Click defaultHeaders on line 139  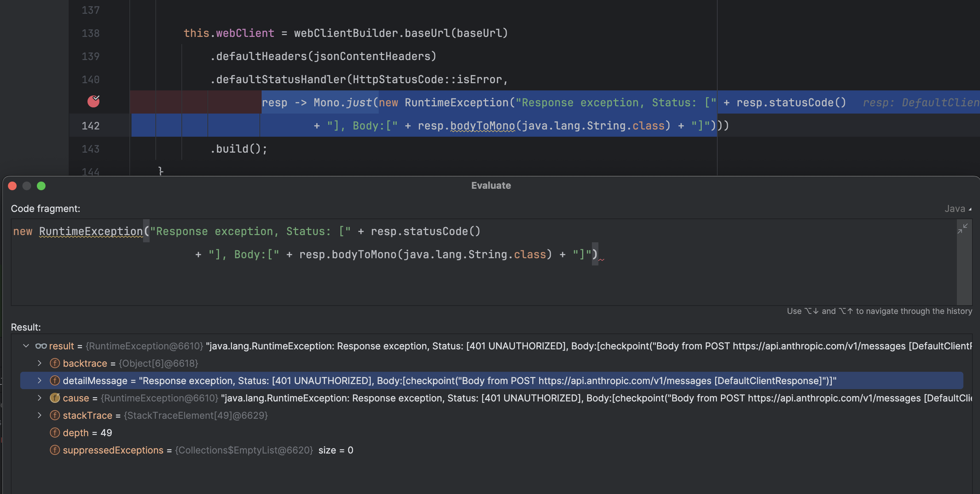point(261,56)
